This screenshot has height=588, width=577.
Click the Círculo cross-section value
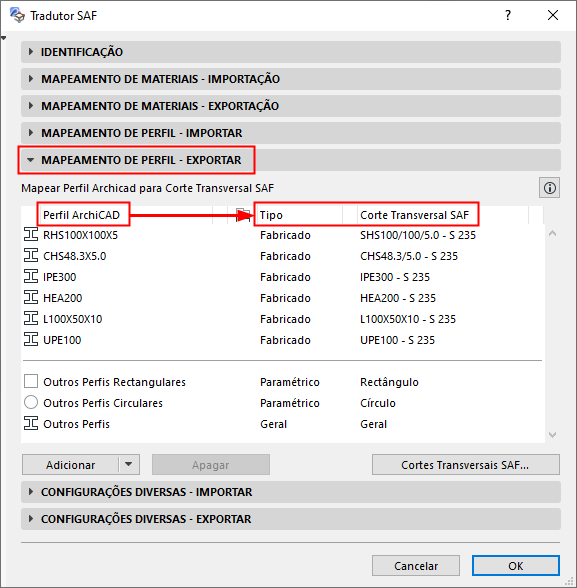tap(378, 403)
